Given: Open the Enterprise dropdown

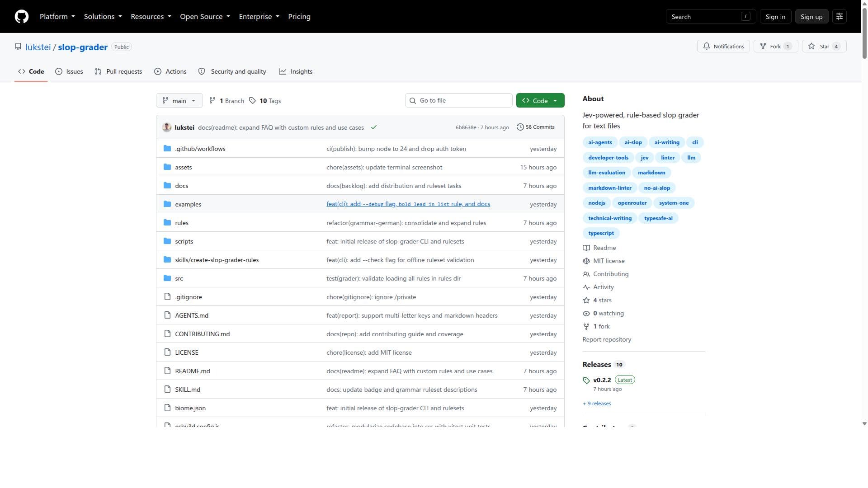Looking at the screenshot, I should pyautogui.click(x=259, y=17).
